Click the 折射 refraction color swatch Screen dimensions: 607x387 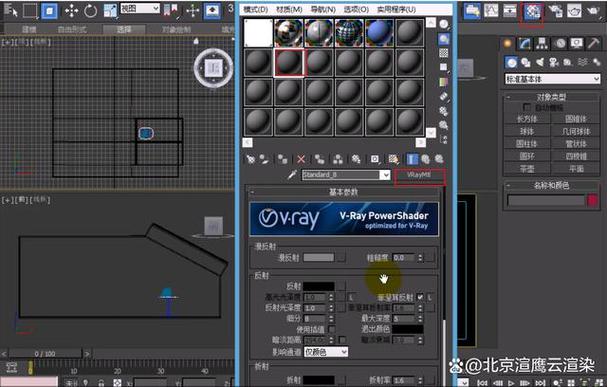coord(319,380)
